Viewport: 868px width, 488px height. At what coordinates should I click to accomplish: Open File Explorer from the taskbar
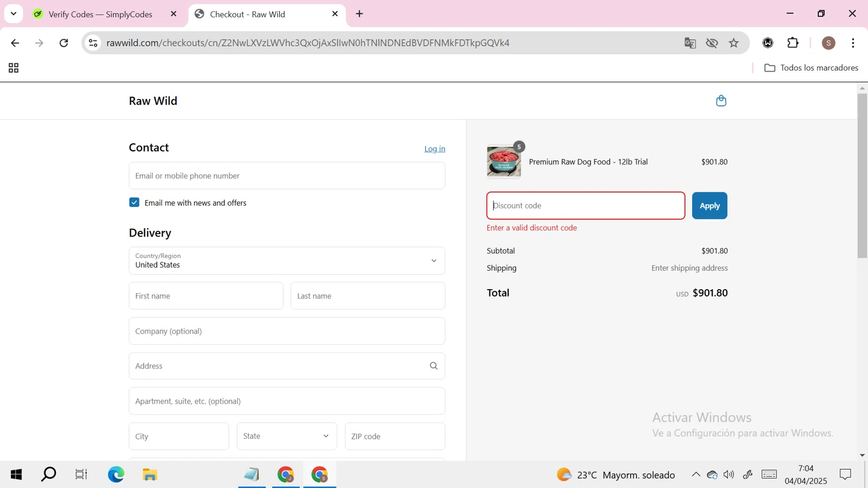tap(150, 475)
